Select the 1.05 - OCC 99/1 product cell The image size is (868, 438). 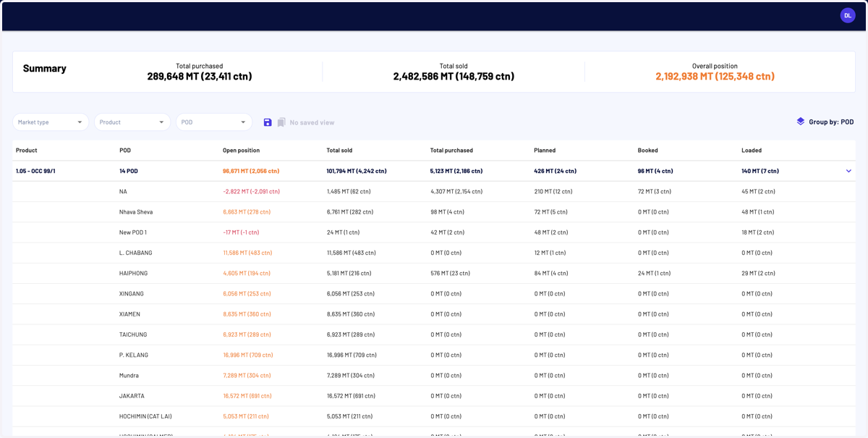pyautogui.click(x=36, y=172)
